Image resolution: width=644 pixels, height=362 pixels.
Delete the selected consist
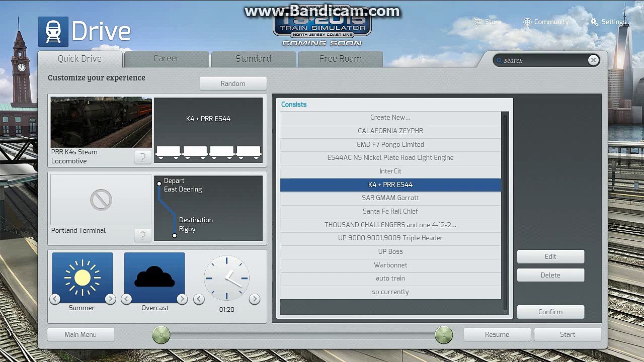click(x=550, y=275)
